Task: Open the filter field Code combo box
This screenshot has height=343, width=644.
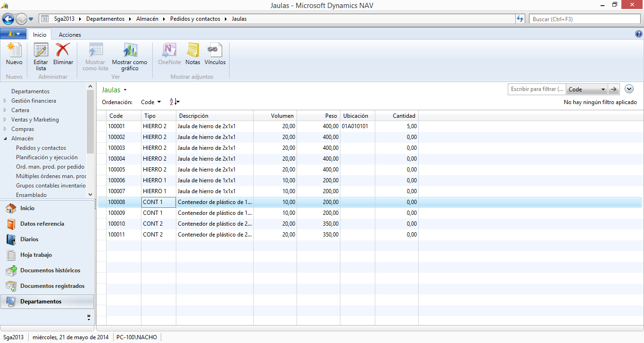Action: click(587, 89)
